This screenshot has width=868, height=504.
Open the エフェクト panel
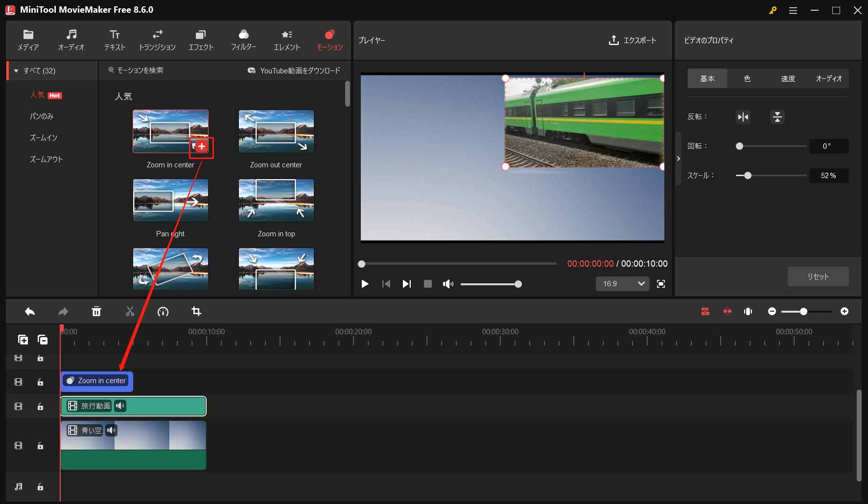[201, 40]
